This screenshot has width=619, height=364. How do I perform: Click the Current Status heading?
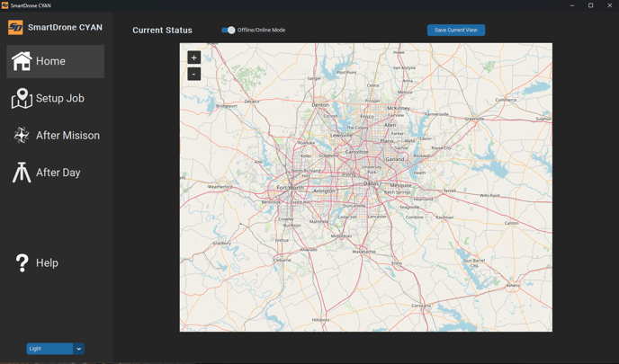coord(162,31)
